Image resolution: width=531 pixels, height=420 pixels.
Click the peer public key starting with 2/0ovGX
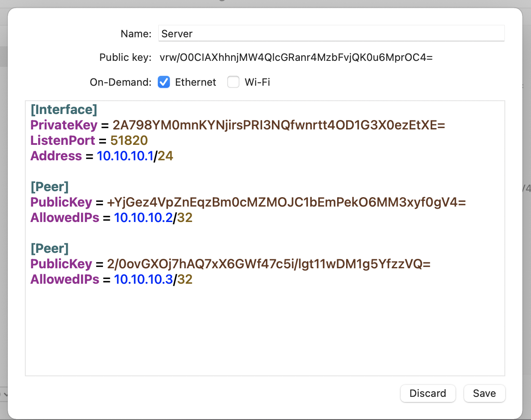(x=269, y=264)
